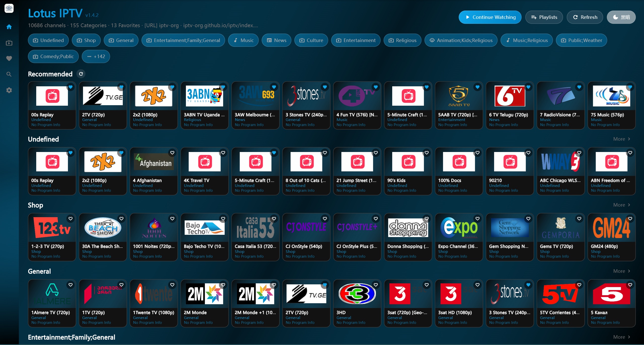Favorite the 3ABN TV Uganda channel
The image size is (644, 345).
223,87
